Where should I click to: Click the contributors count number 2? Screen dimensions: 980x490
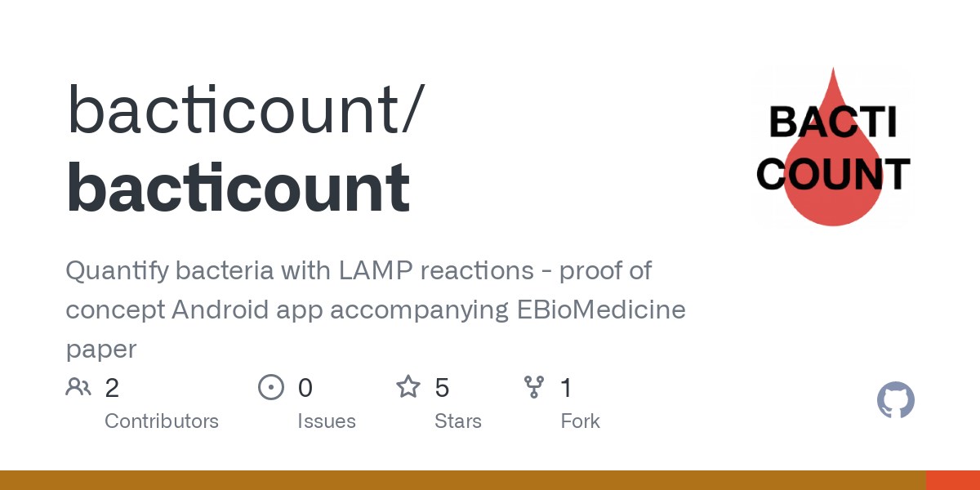(x=112, y=387)
